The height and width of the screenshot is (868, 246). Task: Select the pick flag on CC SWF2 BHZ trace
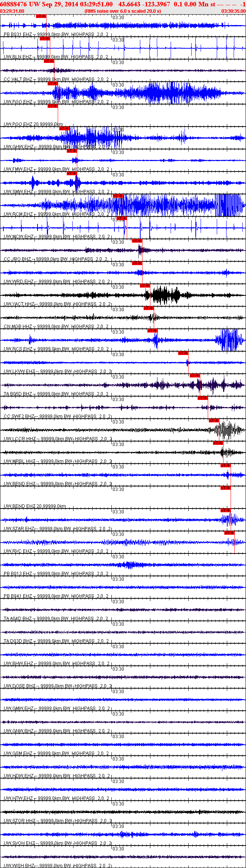pos(203,398)
